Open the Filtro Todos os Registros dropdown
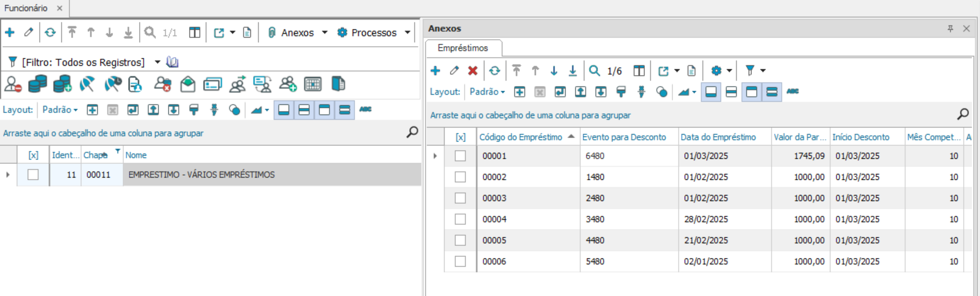Screen dimensions: 980x296 tap(157, 63)
